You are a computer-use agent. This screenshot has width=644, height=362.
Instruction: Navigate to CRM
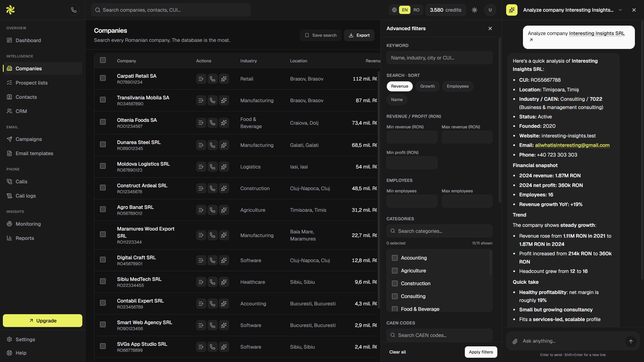coord(42,111)
